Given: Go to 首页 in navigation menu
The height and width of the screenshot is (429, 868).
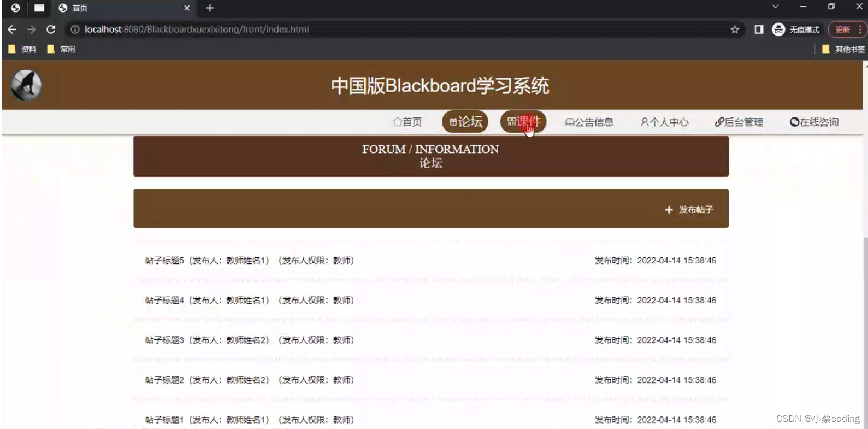Looking at the screenshot, I should tap(408, 122).
